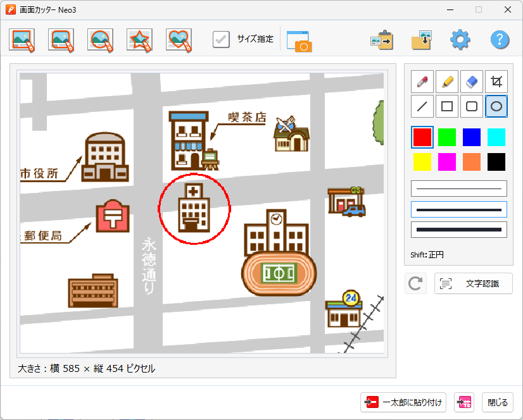523x420 pixels.
Task: Open help with the question mark icon
Action: pos(500,40)
